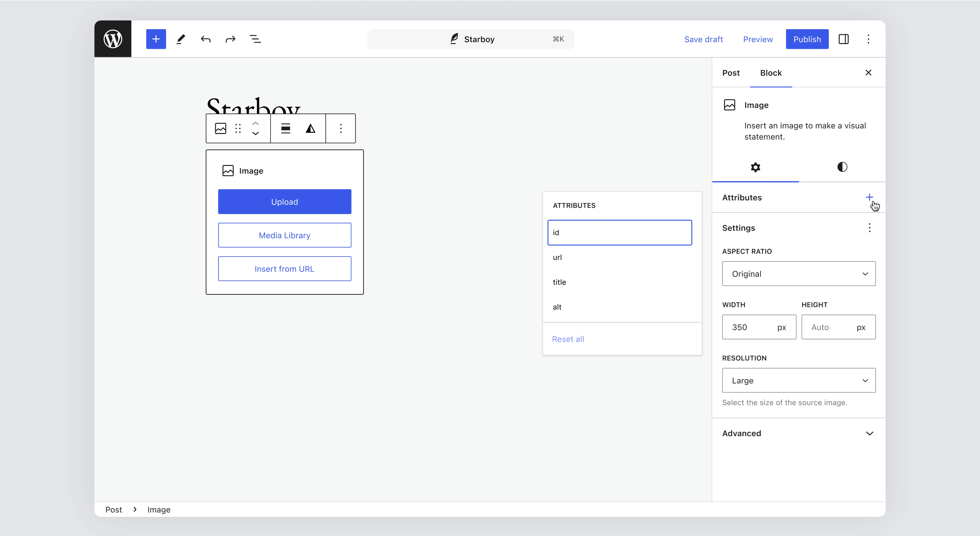Click the WordPress logo icon
980x536 pixels.
[x=113, y=39]
